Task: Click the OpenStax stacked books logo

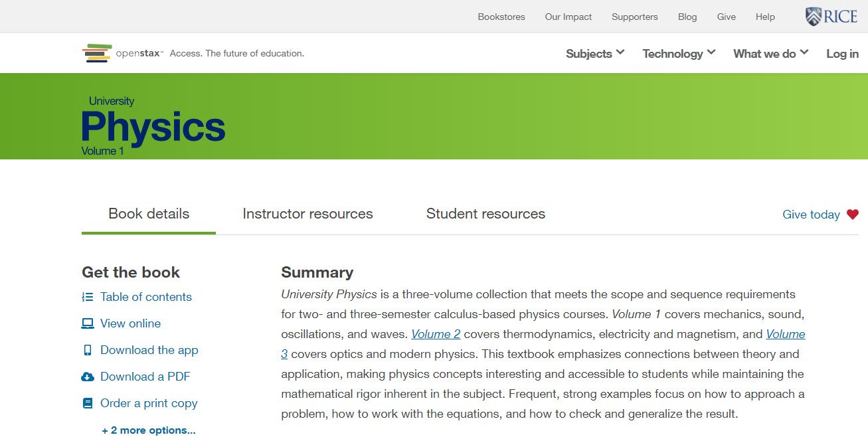Action: (96, 53)
